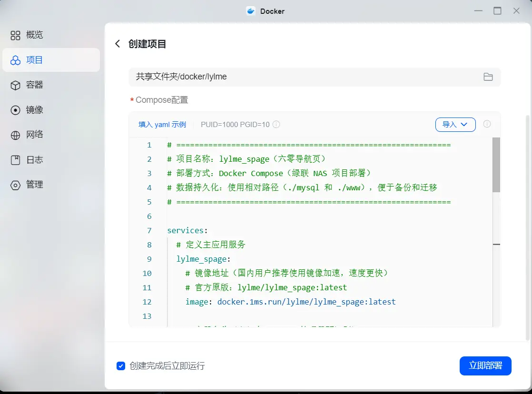The image size is (532, 394).
Task: Click the info icon next to 导入
Action: (487, 124)
